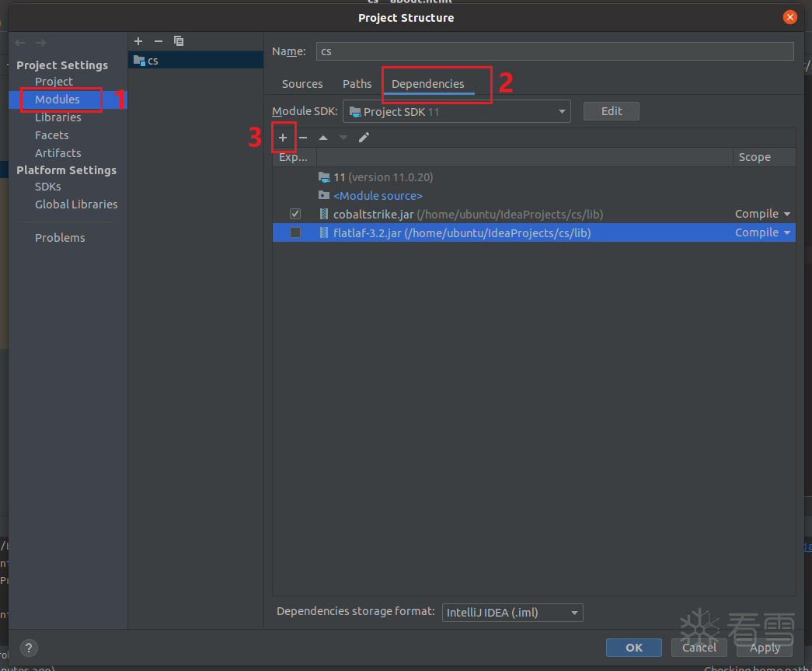
Task: Click the JDK 11 folder icon
Action: point(324,177)
